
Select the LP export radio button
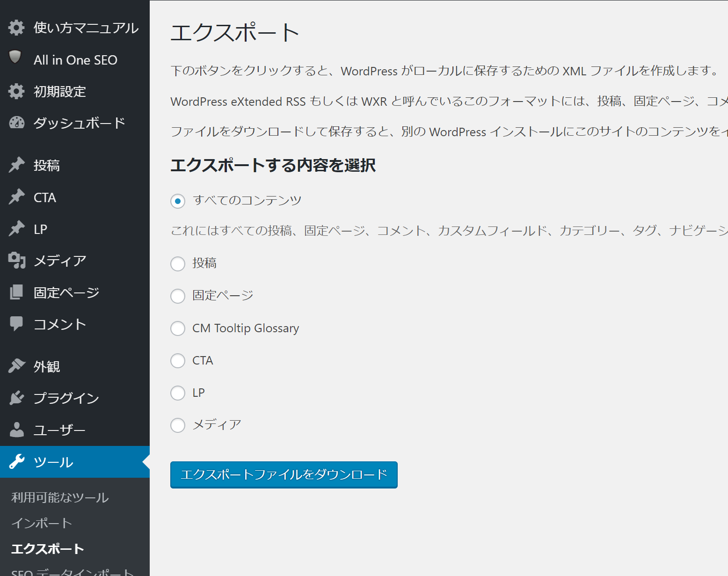(178, 393)
